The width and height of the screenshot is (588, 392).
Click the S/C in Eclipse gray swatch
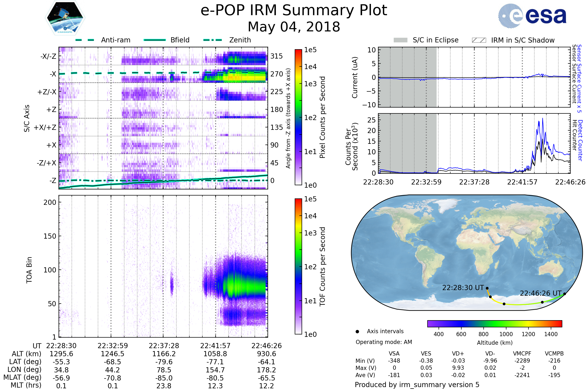[x=400, y=40]
